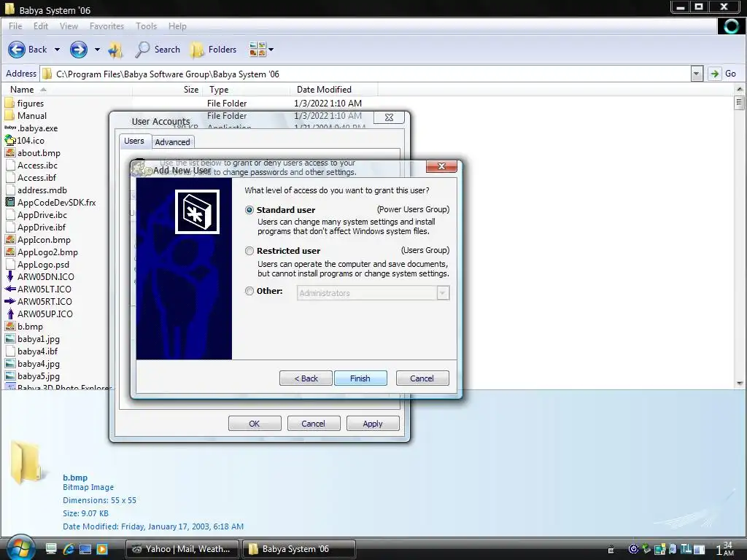This screenshot has height=560, width=747.
Task: Select the figures folder icon
Action: tap(9, 104)
